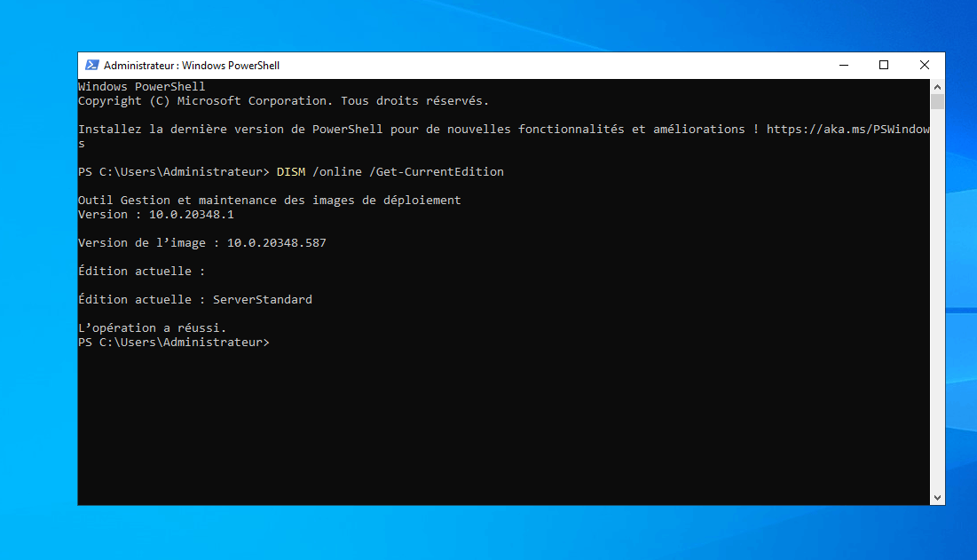The image size is (977, 560).
Task: Minimize the PowerShell window
Action: [844, 66]
